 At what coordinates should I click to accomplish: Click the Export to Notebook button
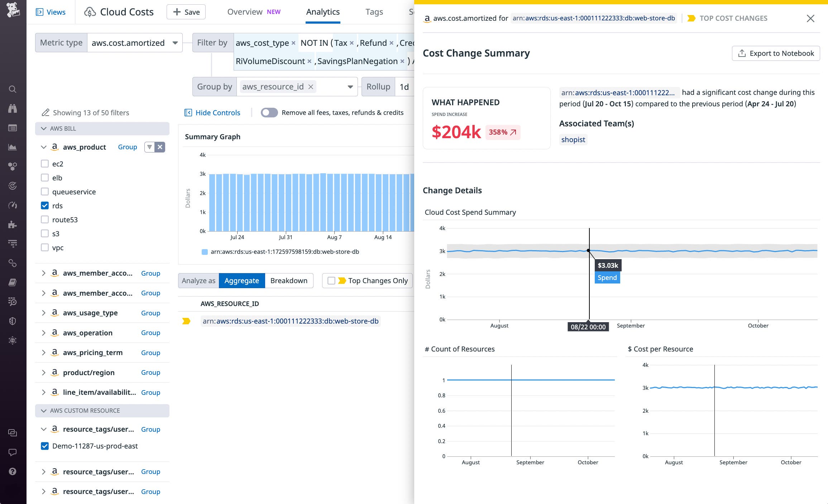click(776, 53)
